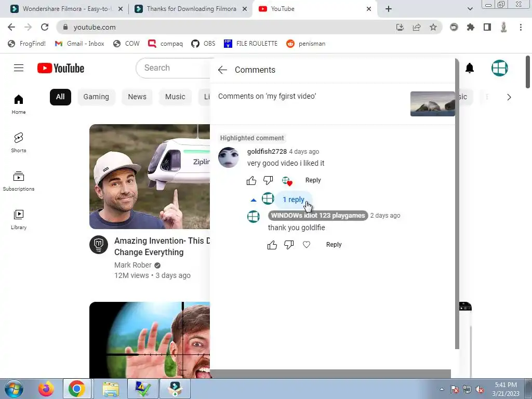Screen dimensions: 532x399
Task: Click the YouTube logo
Action: point(61,68)
